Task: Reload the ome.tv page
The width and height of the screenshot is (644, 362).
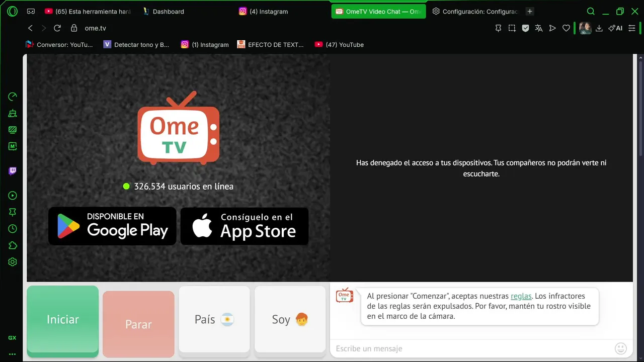Action: click(57, 28)
